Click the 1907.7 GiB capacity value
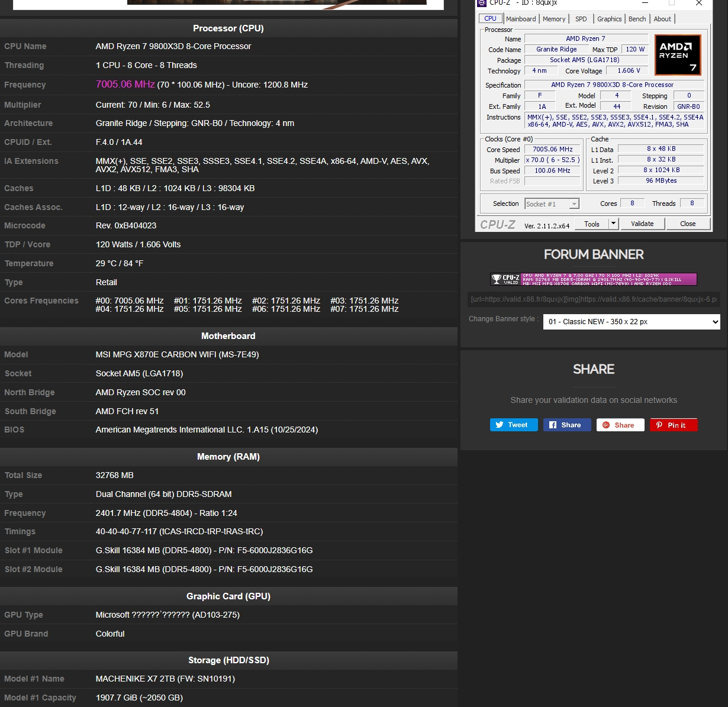This screenshot has width=728, height=707. tap(139, 698)
